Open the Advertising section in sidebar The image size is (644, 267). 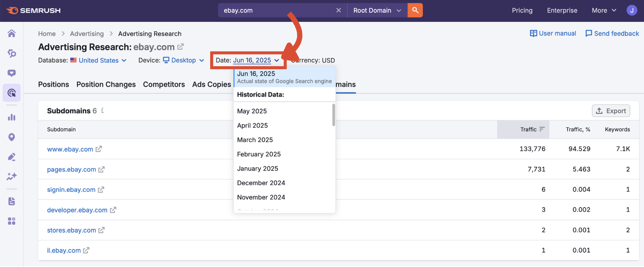[12, 93]
